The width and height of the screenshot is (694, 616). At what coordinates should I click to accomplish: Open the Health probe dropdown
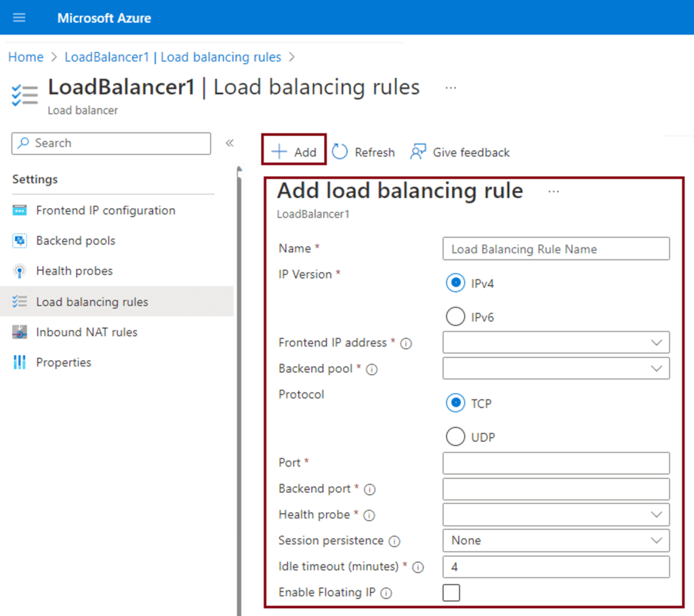556,514
